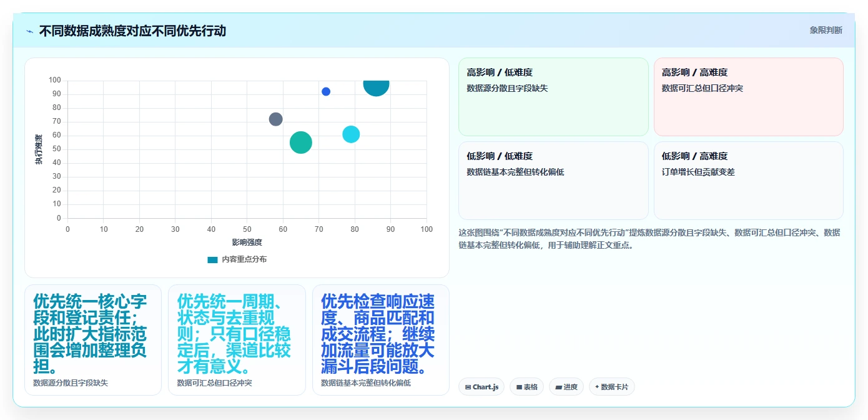Click the 数据卡片 tag chip
Screen dimensions: 868x420
pyautogui.click(x=611, y=387)
